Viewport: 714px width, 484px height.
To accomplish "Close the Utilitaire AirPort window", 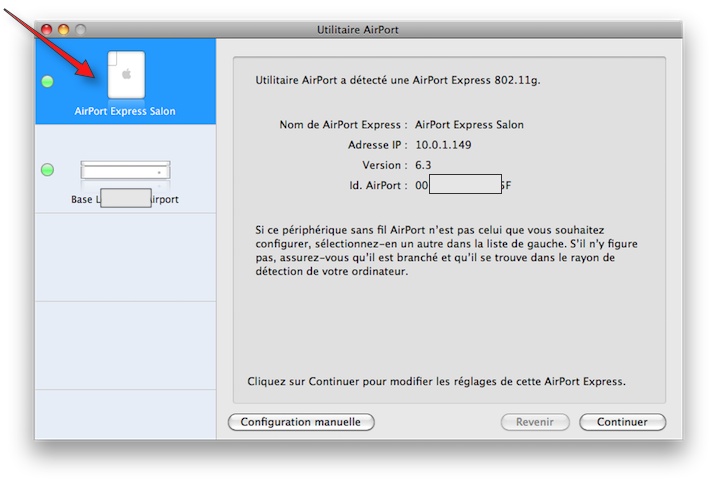I will 46,30.
